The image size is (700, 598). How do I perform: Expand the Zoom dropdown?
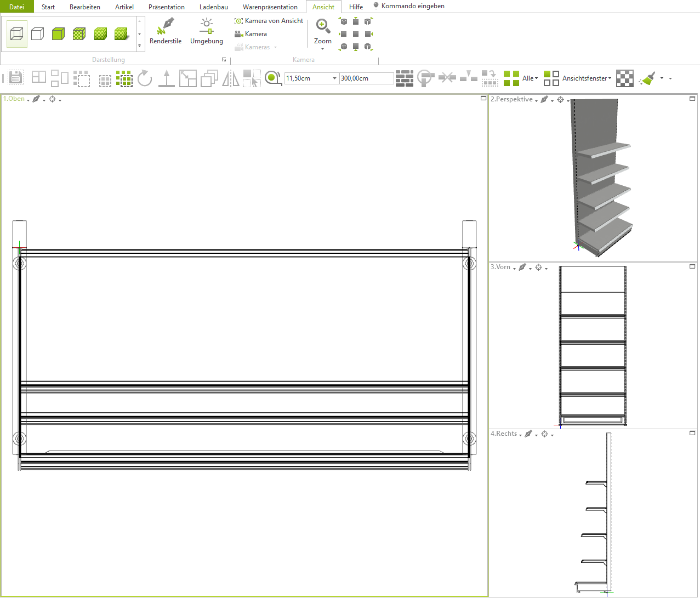tap(322, 49)
